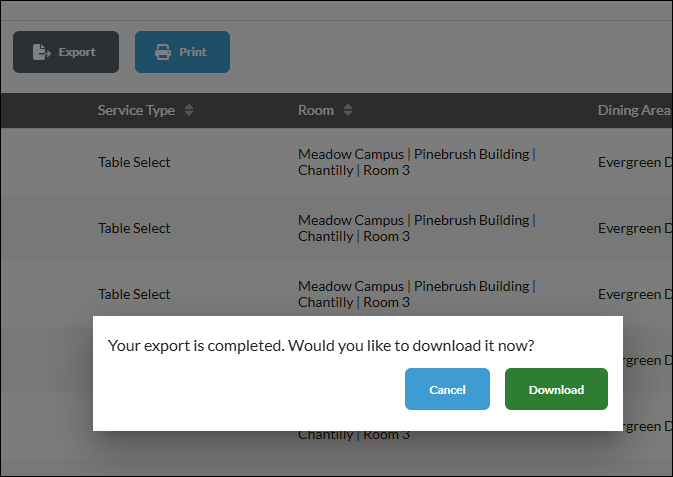Click the third row's Room 3 cell
The image size is (673, 477).
(417, 295)
